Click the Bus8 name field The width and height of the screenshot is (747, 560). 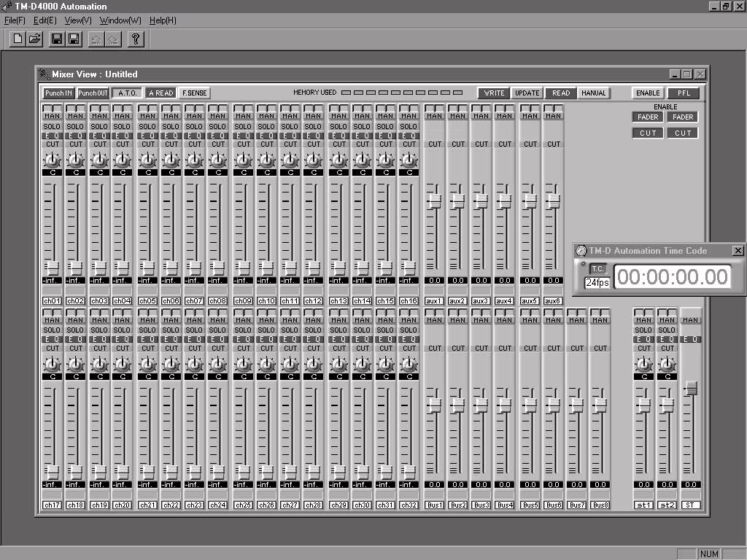[600, 505]
